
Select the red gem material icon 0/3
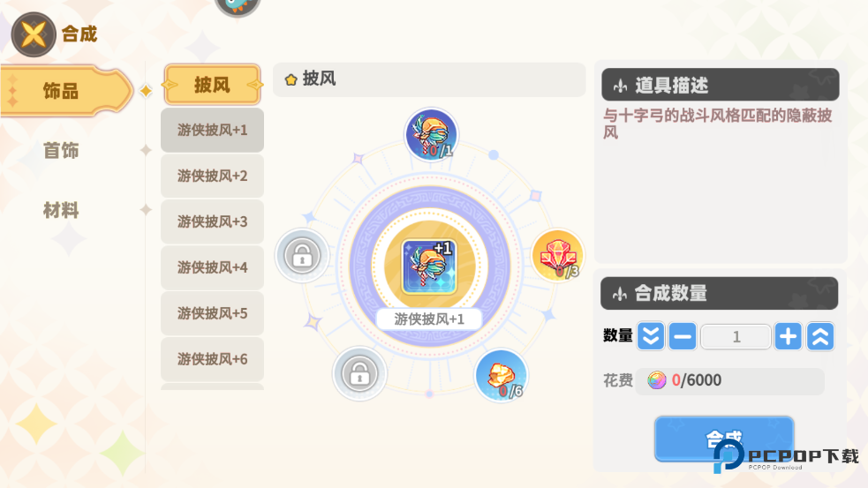(557, 256)
